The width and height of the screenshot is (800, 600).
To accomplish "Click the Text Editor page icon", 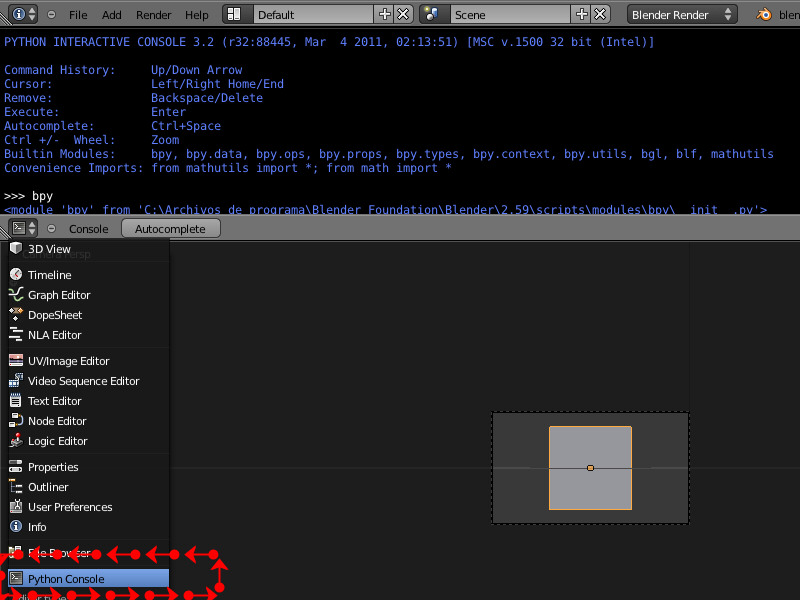I will 16,400.
